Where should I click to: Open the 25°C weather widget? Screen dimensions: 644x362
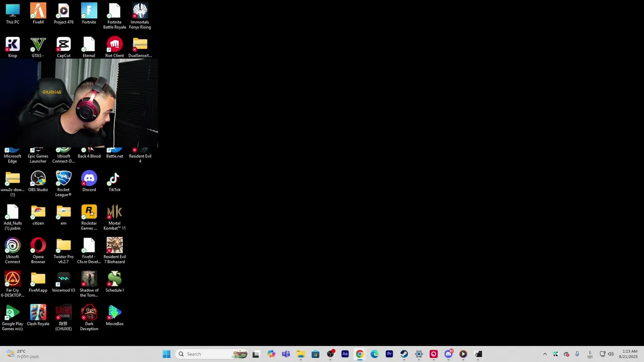(x=22, y=354)
